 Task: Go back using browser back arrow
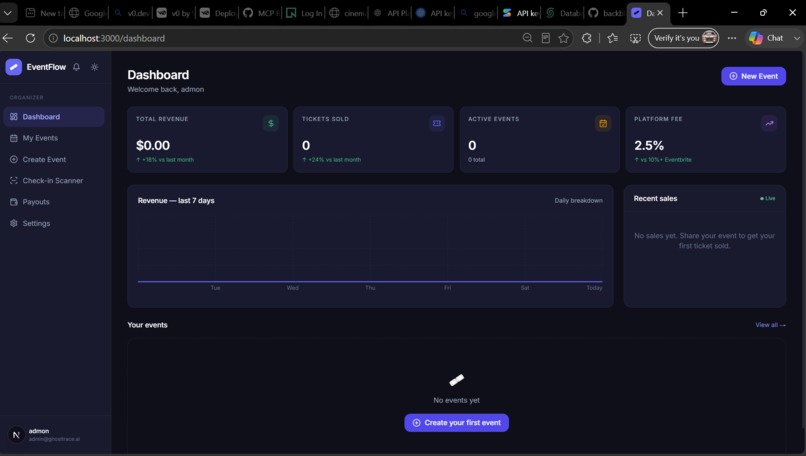(8, 38)
